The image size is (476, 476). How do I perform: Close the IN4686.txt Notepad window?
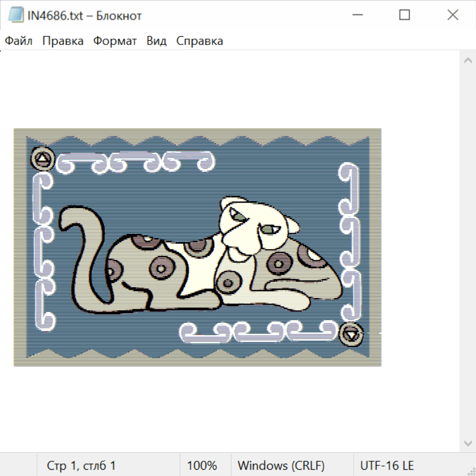(453, 15)
